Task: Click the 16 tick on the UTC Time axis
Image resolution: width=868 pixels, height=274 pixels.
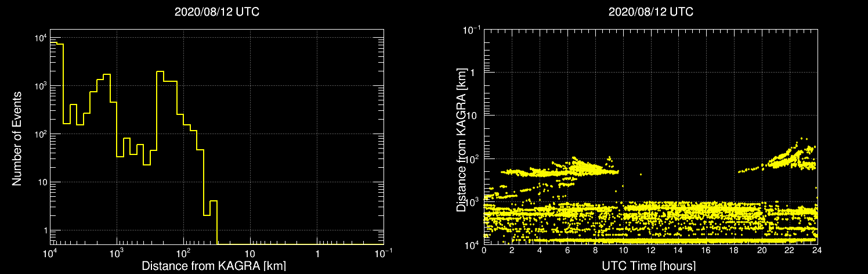Action: click(706, 251)
